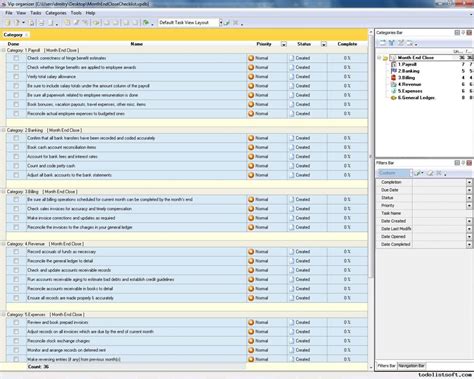Check Done box for 'Check correctness of fringe benefit estimates'
Image resolution: width=474 pixels, height=379 pixels.
[16, 58]
